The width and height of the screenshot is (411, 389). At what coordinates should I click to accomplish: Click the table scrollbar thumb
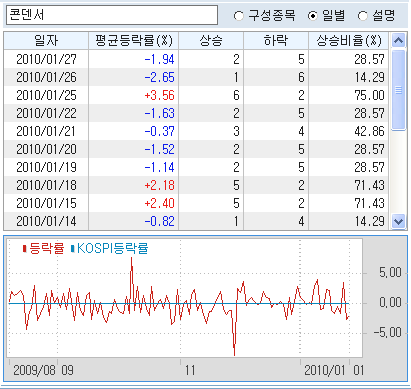point(398,90)
